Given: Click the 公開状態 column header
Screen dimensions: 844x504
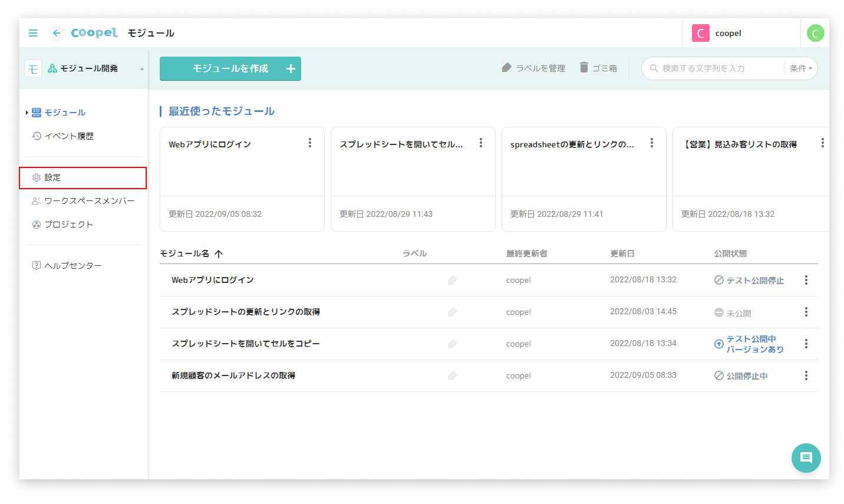Looking at the screenshot, I should pos(730,253).
